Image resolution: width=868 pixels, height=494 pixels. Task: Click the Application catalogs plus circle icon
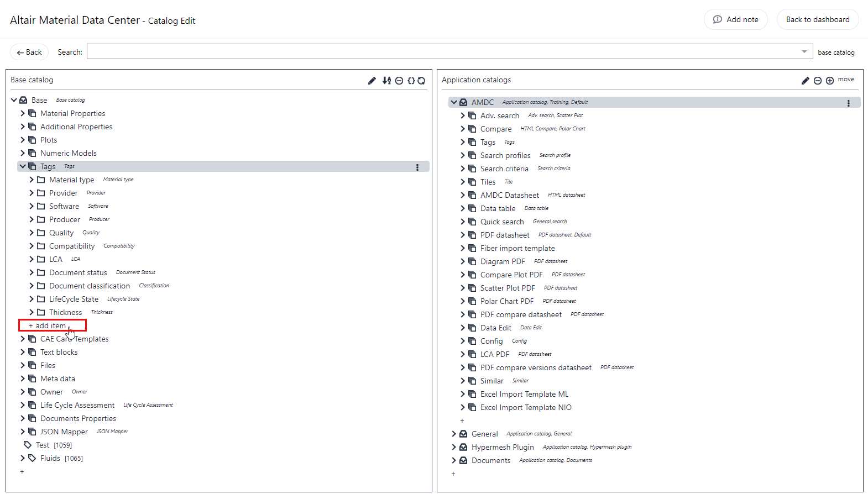click(x=829, y=81)
